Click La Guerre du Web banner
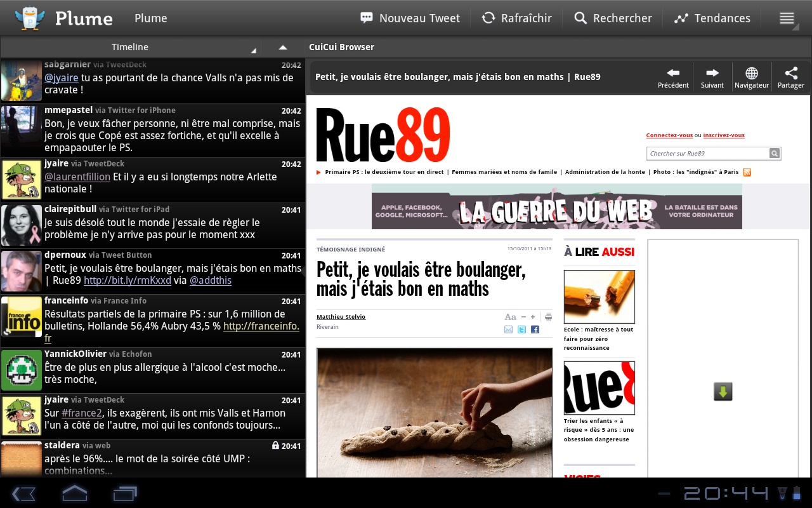The height and width of the screenshot is (508, 812). [x=557, y=206]
